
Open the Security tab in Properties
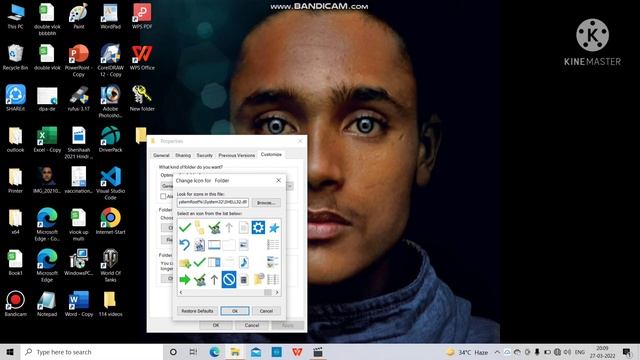pyautogui.click(x=204, y=155)
